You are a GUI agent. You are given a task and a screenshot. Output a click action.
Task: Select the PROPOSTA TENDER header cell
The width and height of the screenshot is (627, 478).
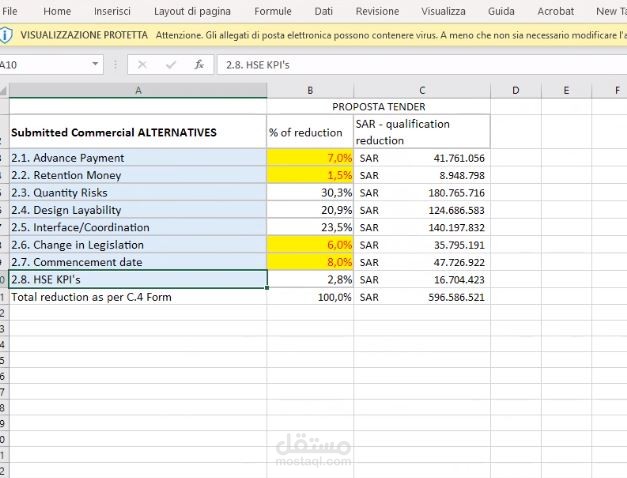(379, 107)
